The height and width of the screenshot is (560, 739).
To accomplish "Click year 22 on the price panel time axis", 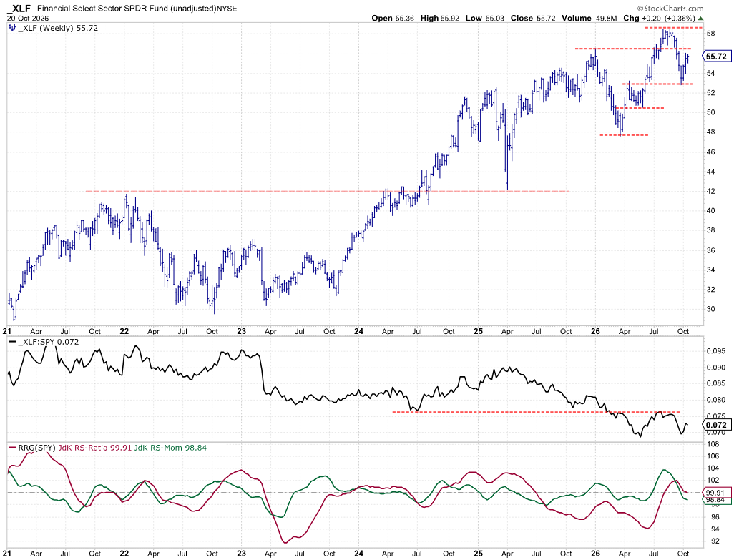I will coord(124,331).
